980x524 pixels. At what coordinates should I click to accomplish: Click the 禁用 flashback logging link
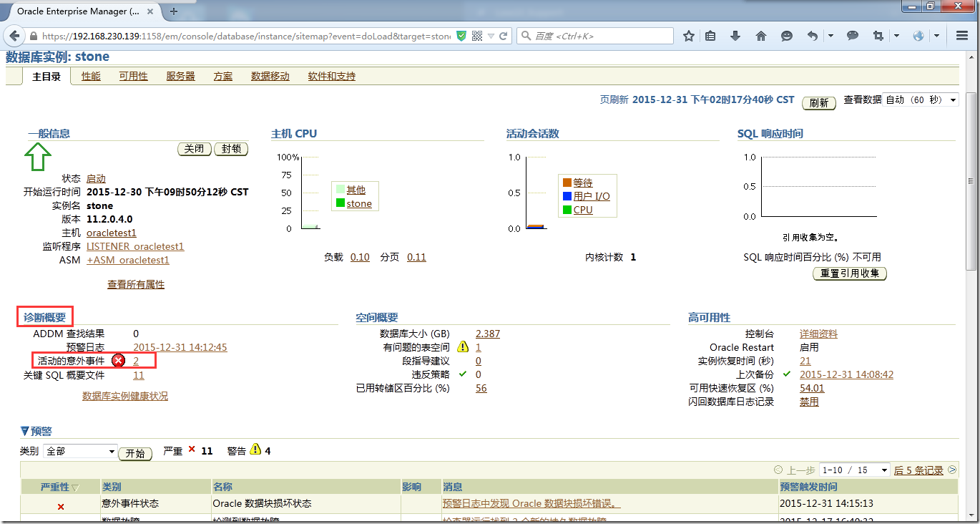[x=809, y=402]
